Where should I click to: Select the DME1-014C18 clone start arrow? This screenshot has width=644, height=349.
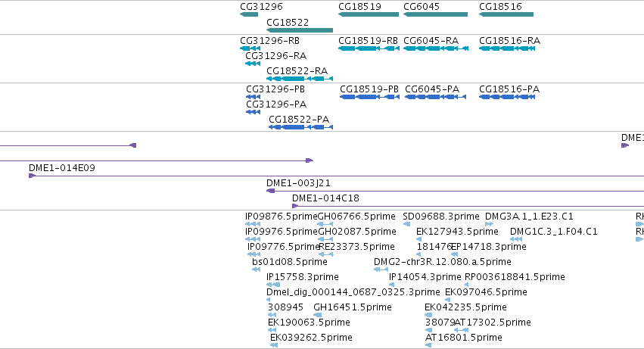(x=295, y=206)
